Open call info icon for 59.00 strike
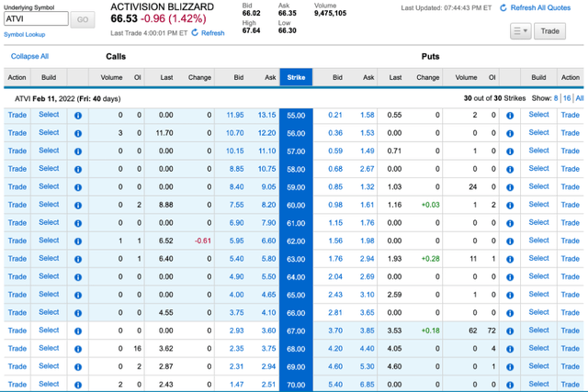Screen dimensions: 588x392 tap(78, 187)
